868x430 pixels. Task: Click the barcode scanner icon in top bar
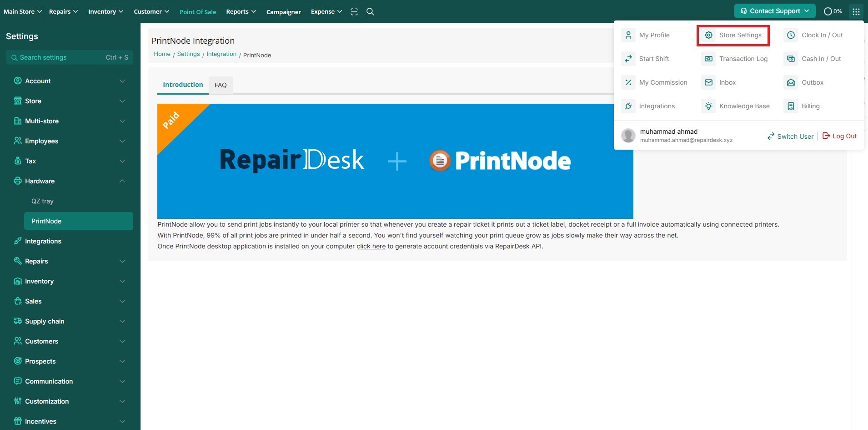coord(354,12)
